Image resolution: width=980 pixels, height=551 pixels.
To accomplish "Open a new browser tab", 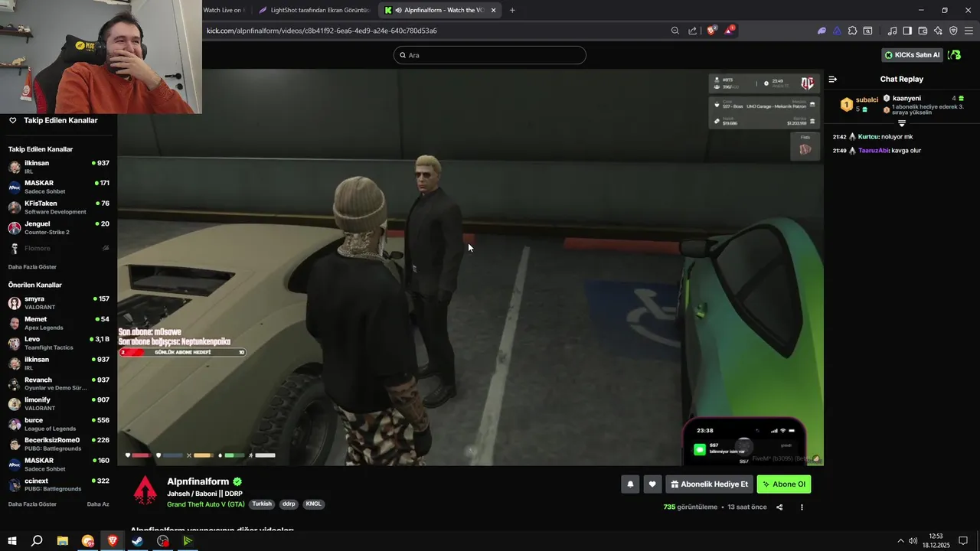I will pos(512,10).
